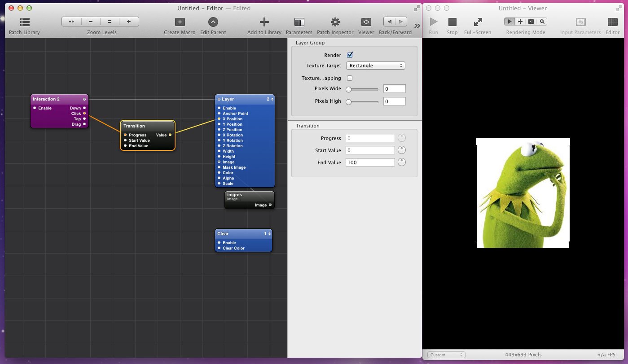Select the magnifier rendering mode
The width and height of the screenshot is (628, 364).
click(542, 22)
